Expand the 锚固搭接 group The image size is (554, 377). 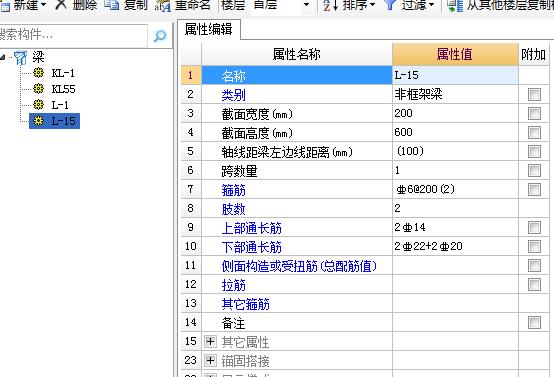pos(210,360)
